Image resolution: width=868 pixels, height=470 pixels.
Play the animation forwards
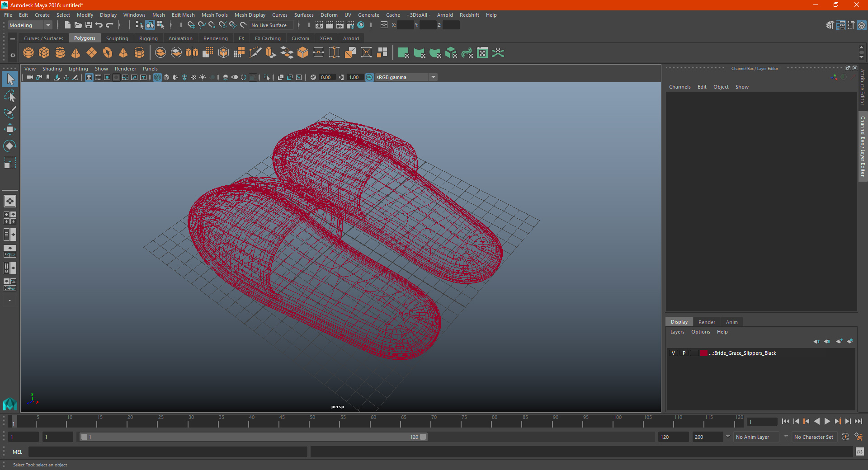[x=827, y=421]
